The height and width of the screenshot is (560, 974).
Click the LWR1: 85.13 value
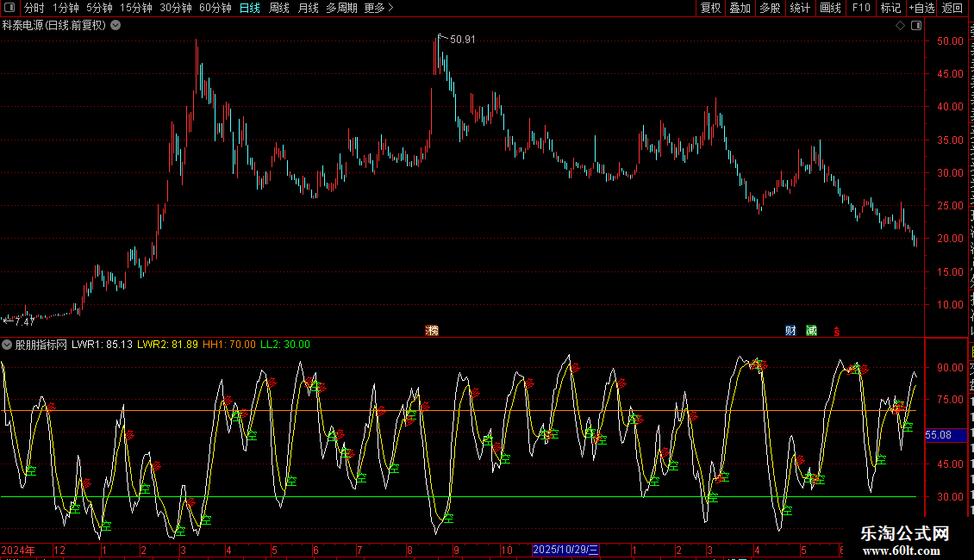(x=102, y=345)
